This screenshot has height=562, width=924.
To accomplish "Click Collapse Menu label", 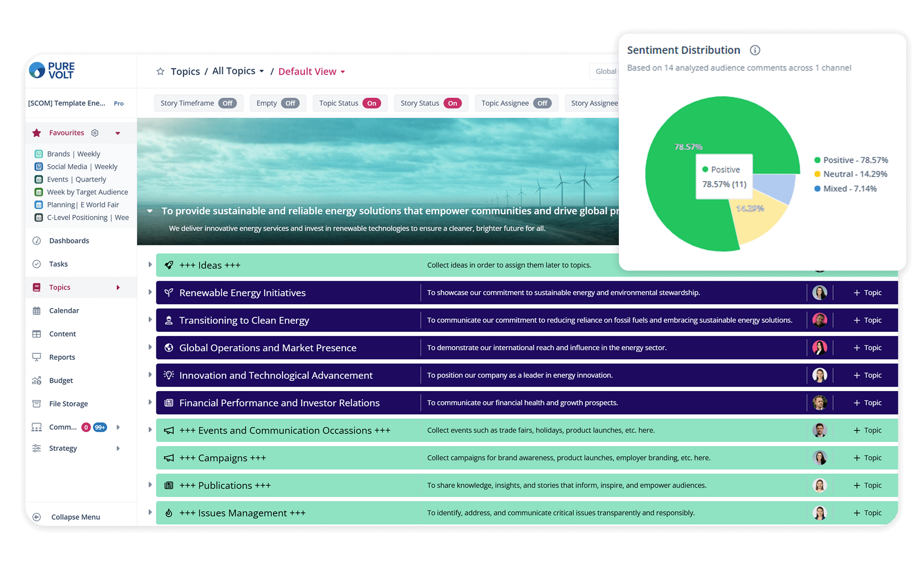I will [76, 517].
